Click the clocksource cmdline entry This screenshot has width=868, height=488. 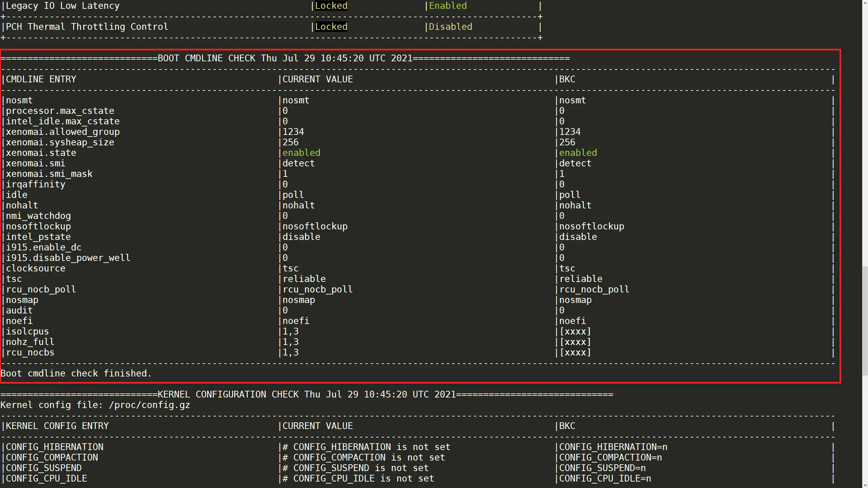pos(36,268)
